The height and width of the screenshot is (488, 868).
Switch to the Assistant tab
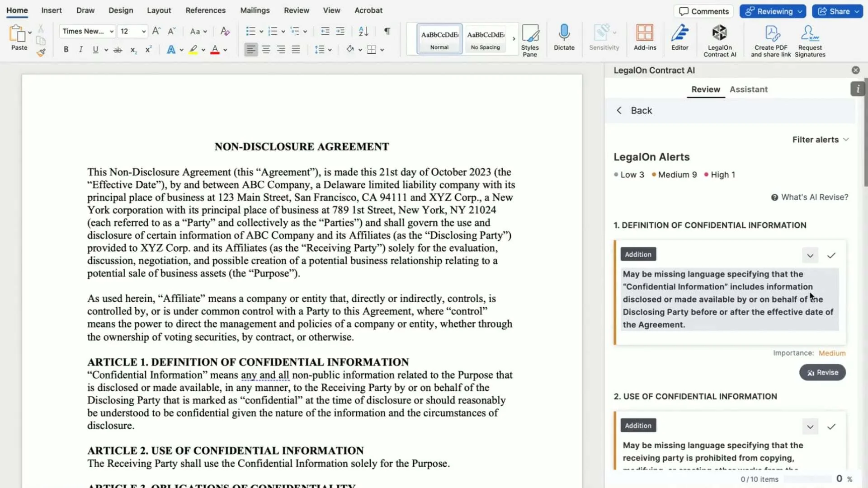(748, 89)
